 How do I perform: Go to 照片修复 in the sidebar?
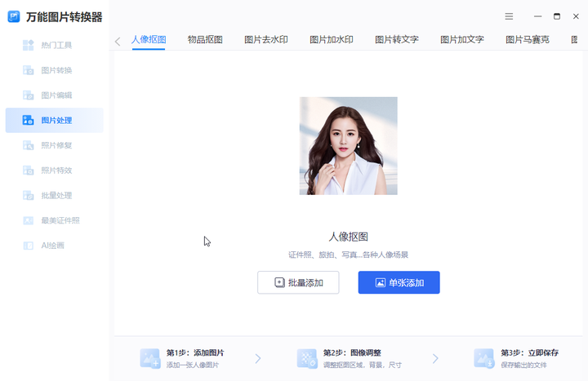tap(55, 145)
